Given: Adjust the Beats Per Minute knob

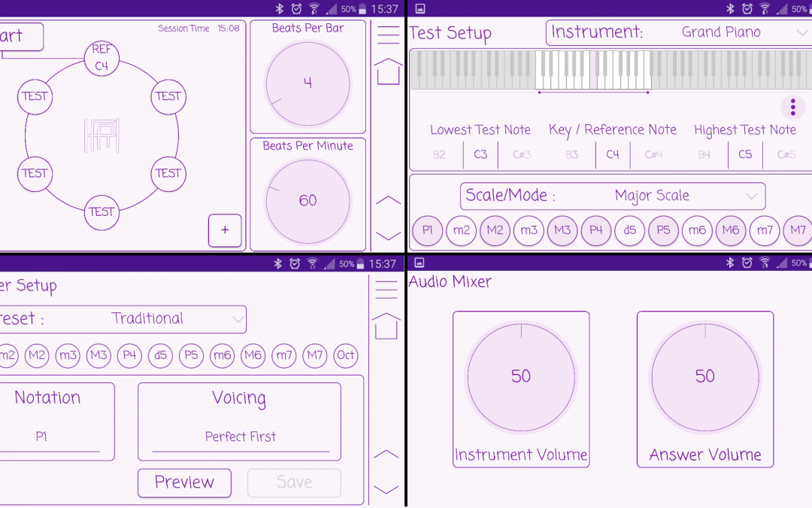Looking at the screenshot, I should (x=308, y=201).
